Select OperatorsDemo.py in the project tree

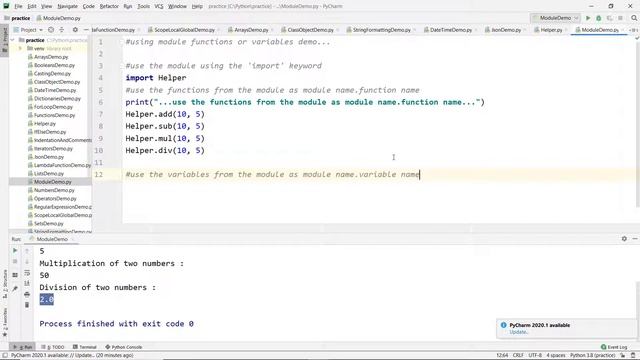(55, 198)
